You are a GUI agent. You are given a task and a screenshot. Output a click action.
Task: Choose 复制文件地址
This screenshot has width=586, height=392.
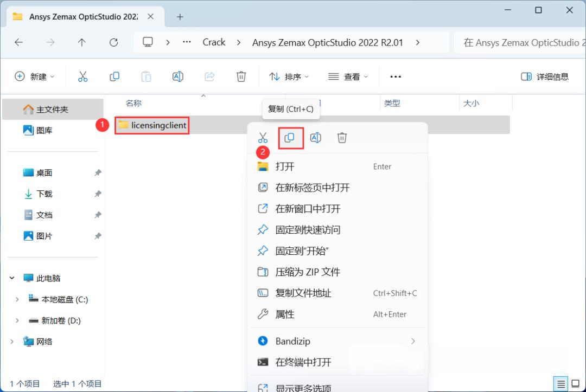[x=337, y=293]
